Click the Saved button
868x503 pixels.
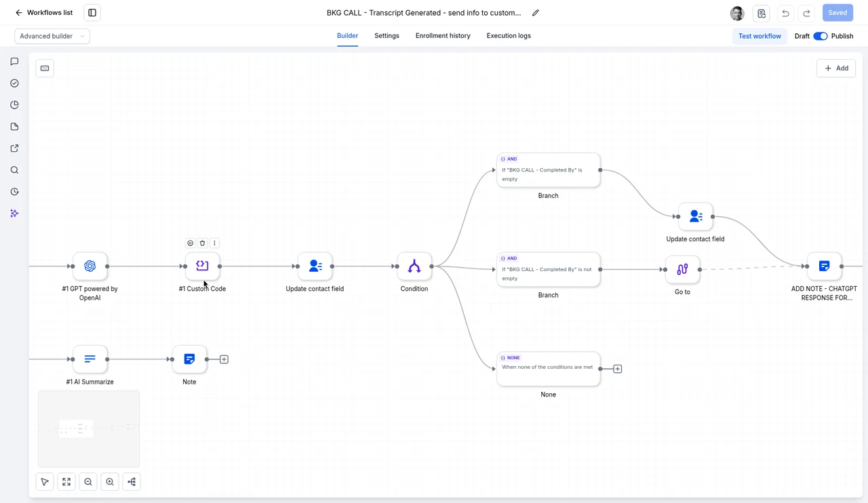click(837, 12)
